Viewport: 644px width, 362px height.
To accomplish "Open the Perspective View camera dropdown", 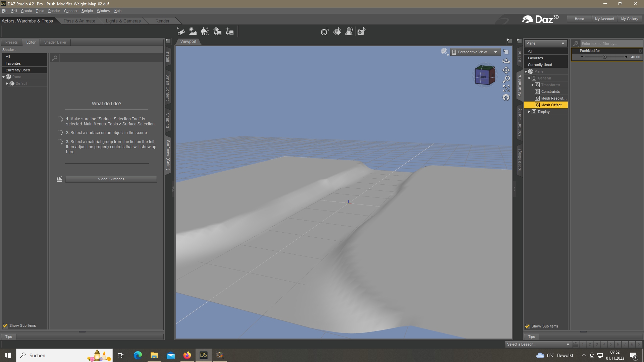I will (475, 52).
